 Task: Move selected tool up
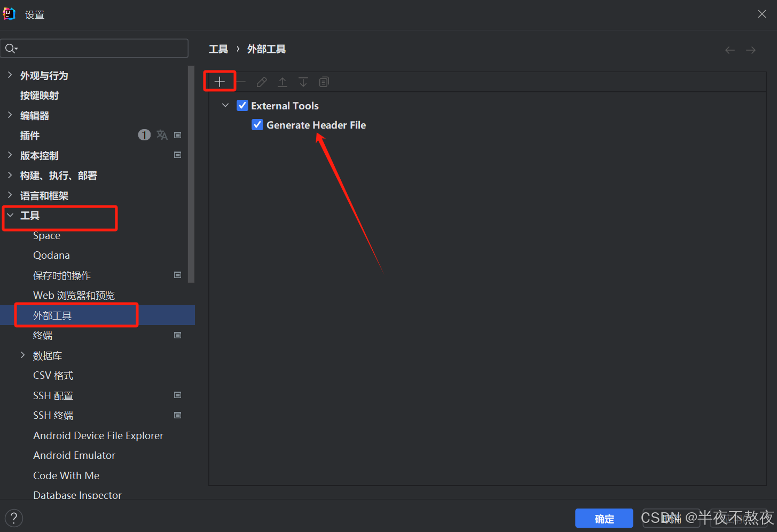282,82
